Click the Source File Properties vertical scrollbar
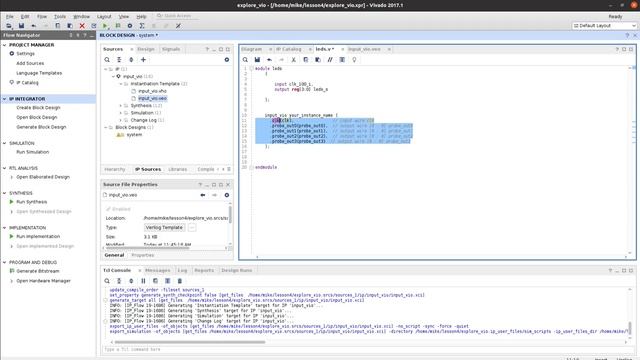 click(230, 214)
